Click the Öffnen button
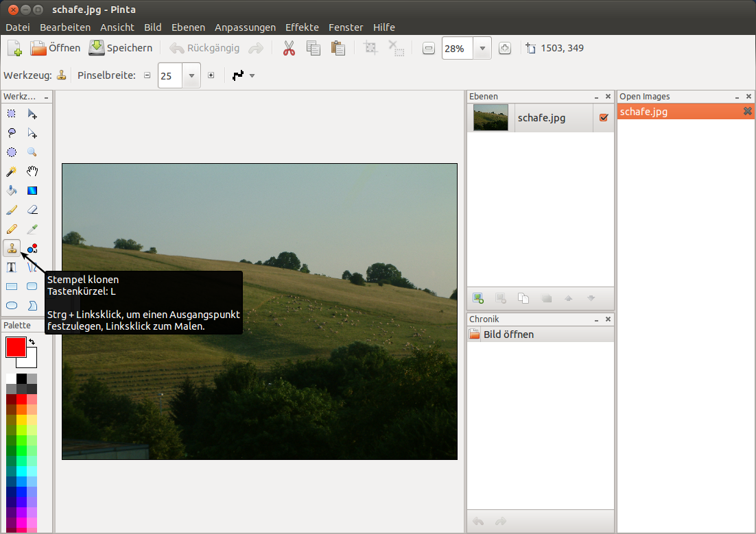 pyautogui.click(x=55, y=48)
